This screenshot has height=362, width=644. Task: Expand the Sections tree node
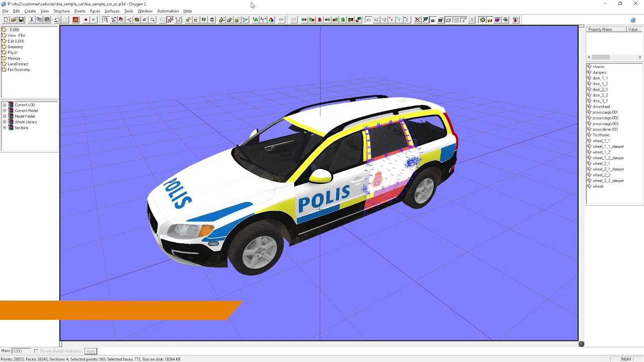pyautogui.click(x=5, y=128)
